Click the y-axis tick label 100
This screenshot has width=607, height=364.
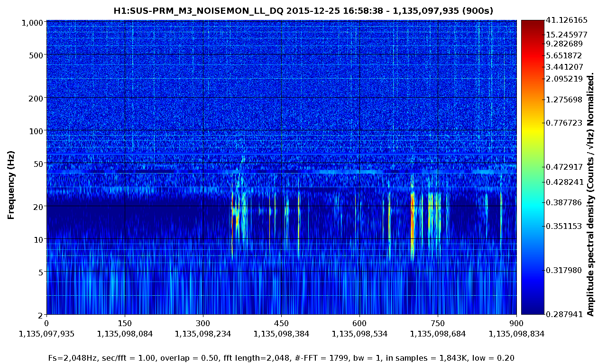click(37, 130)
